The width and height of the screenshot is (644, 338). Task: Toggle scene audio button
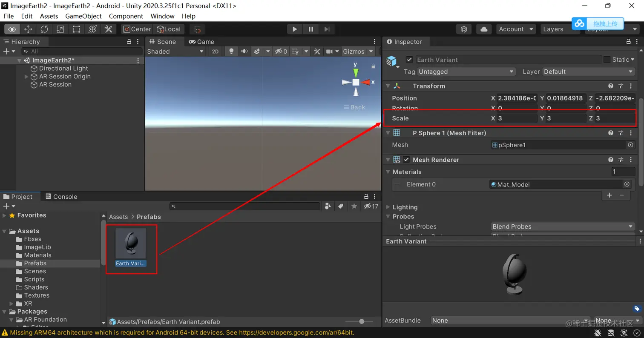(x=244, y=52)
